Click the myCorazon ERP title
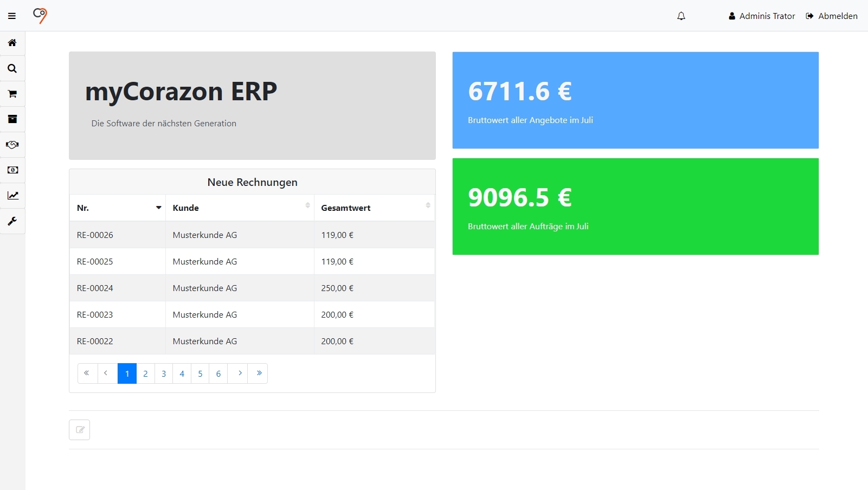868x490 pixels. coord(181,92)
